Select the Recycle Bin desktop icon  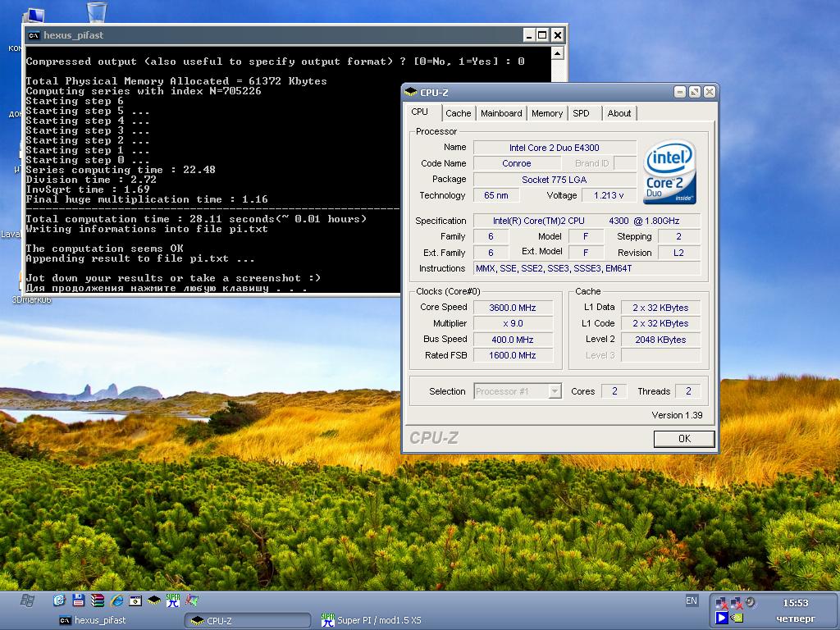point(97,11)
